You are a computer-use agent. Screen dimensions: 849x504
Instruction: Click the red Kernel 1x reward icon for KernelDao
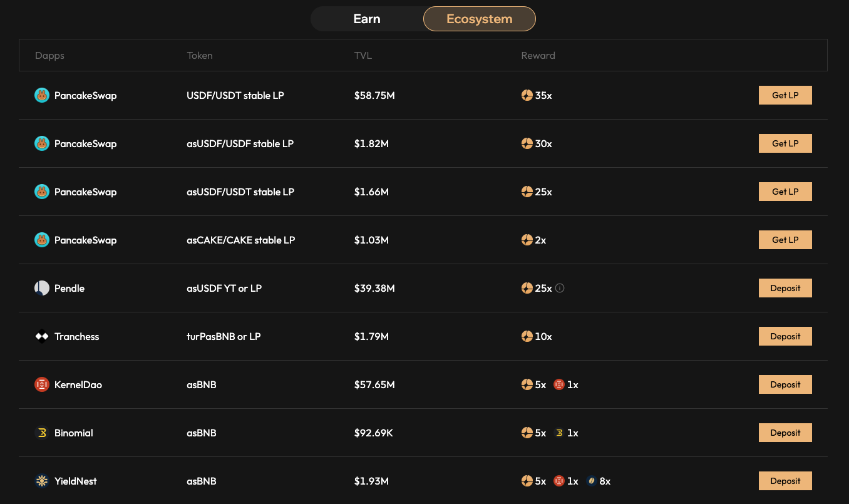[x=559, y=384]
